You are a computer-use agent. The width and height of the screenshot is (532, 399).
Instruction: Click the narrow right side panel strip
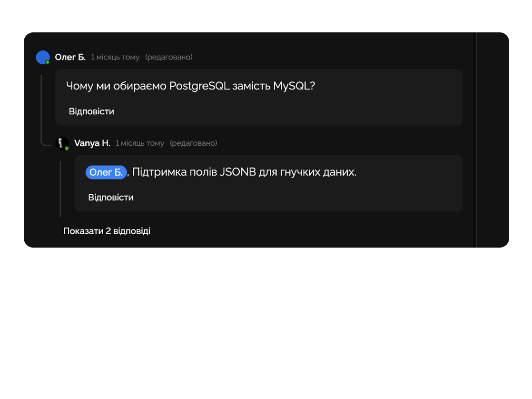[x=493, y=140]
